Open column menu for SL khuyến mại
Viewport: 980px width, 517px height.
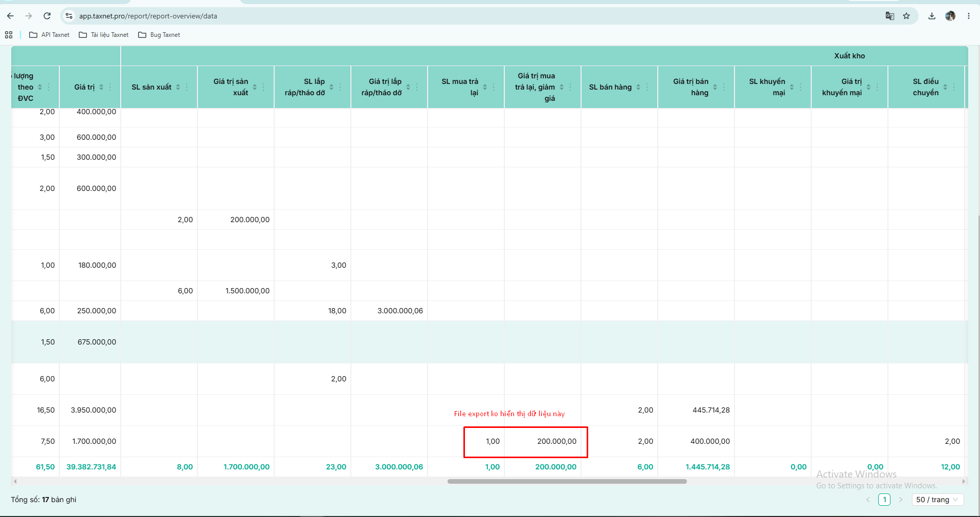(x=800, y=87)
